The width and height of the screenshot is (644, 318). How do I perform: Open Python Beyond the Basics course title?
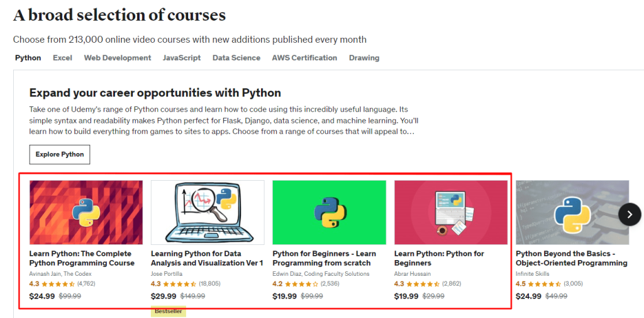tap(571, 258)
